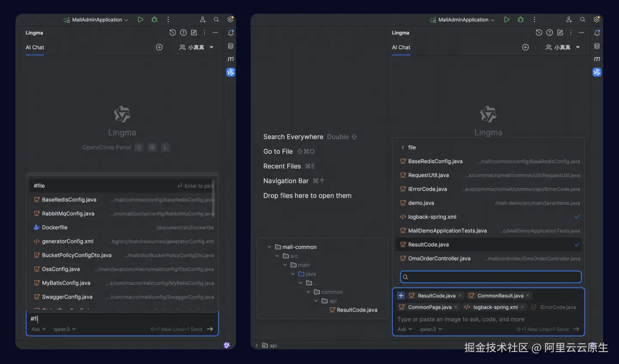Viewport: 619px width, 364px height.
Task: Run MallAdminApplication in the left window
Action: click(x=140, y=20)
